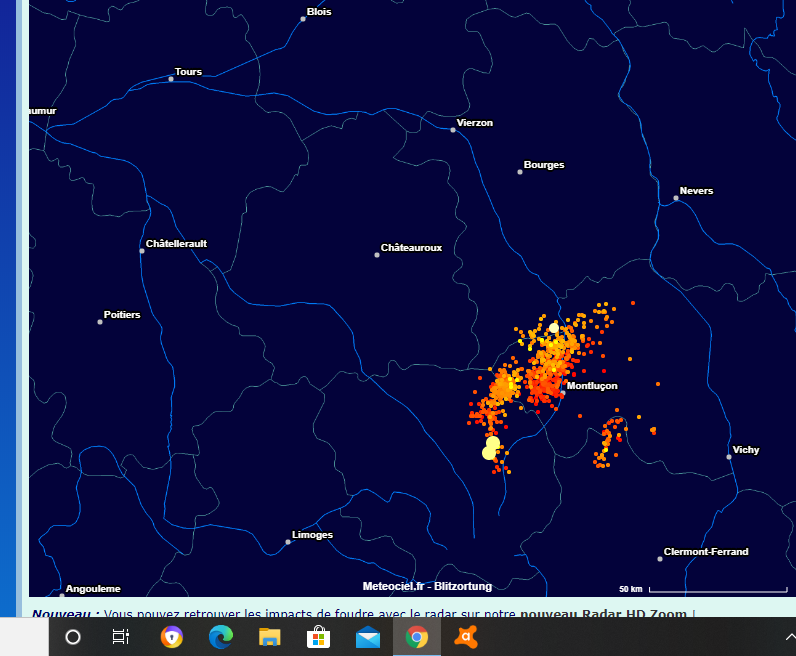Viewport: 796px width, 656px height.
Task: Click the Vichy city label on map
Action: [745, 450]
